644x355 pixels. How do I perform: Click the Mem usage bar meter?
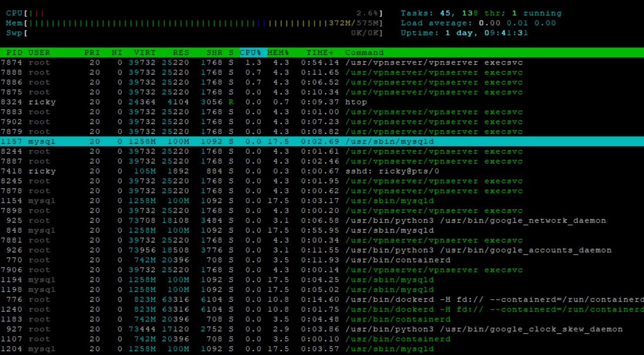[195, 23]
